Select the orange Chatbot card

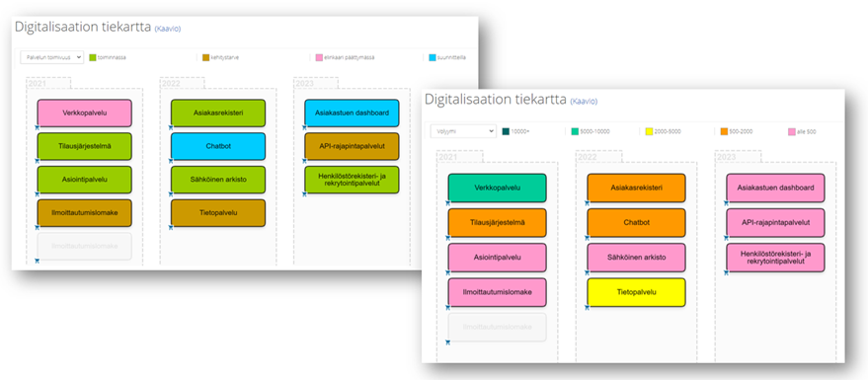[636, 222]
